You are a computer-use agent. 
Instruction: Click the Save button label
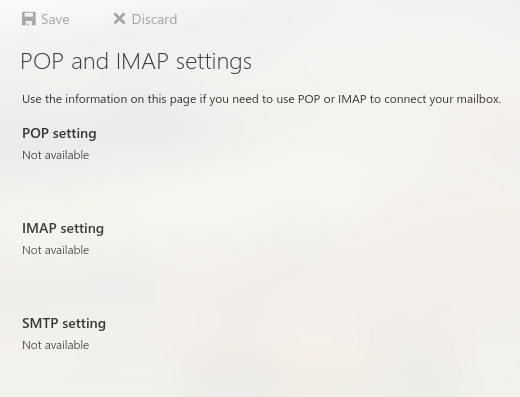pyautogui.click(x=55, y=19)
